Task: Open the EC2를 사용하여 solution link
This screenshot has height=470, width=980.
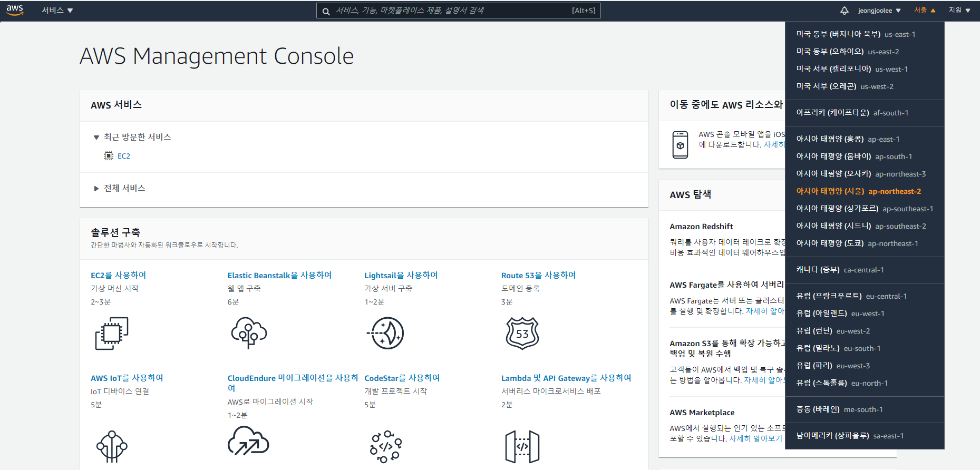Action: (119, 275)
